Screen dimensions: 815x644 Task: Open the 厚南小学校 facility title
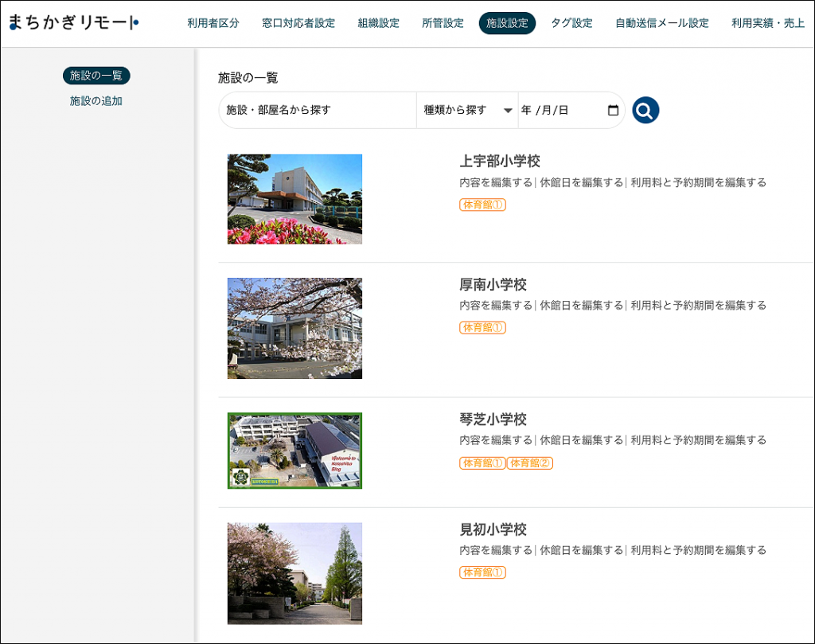pyautogui.click(x=493, y=284)
